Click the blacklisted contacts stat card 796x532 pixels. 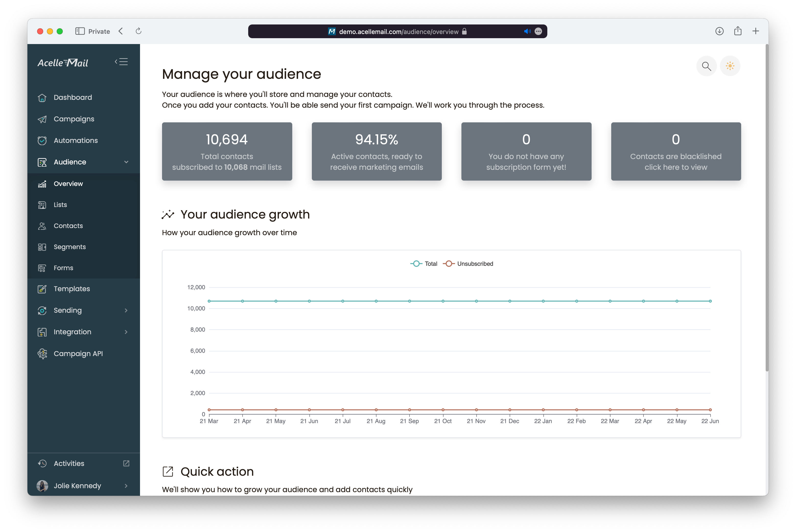pyautogui.click(x=676, y=150)
